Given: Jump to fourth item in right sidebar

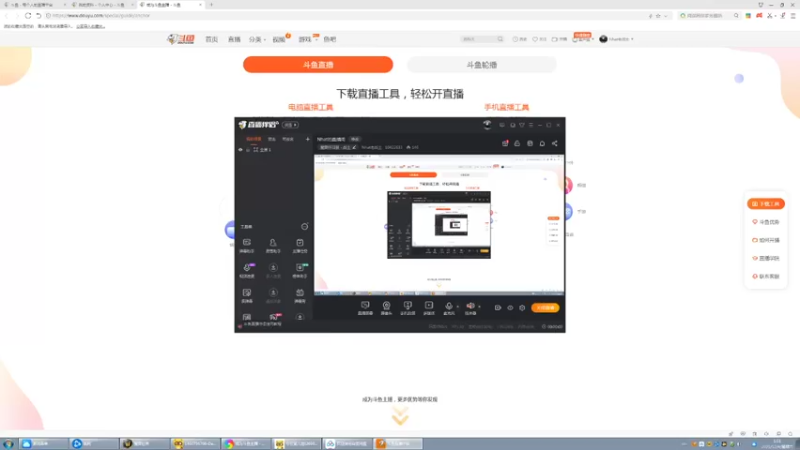Looking at the screenshot, I should point(766,258).
